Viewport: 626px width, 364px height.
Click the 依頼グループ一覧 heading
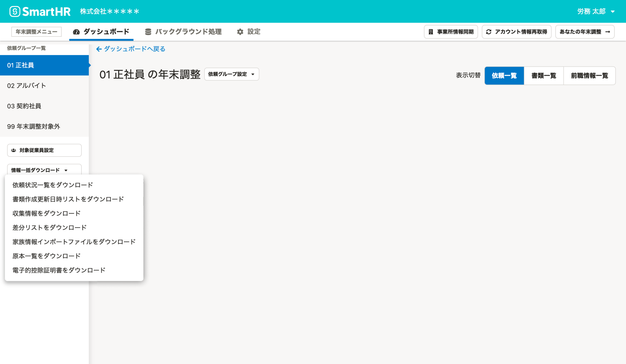(x=26, y=48)
